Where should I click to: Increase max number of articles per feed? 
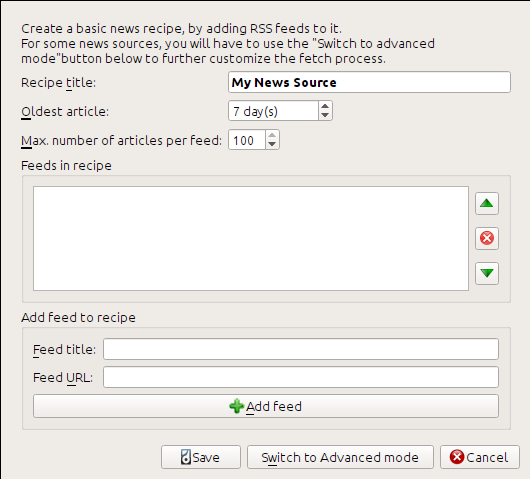pos(272,135)
